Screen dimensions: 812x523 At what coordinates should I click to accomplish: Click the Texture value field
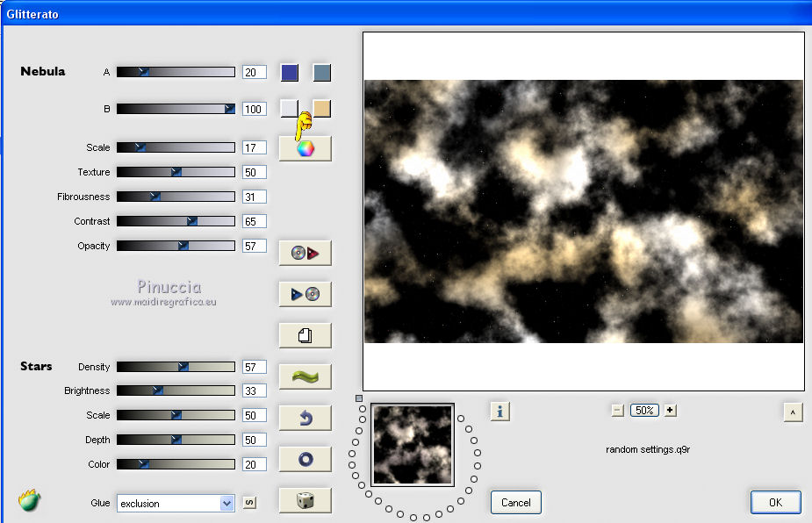(x=255, y=172)
